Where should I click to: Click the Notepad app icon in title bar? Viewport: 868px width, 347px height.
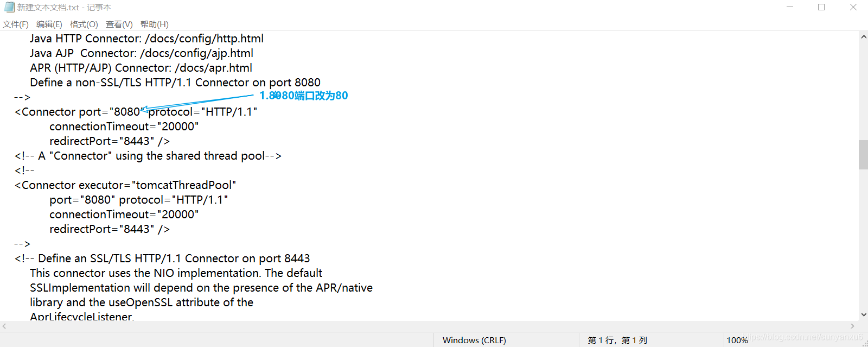(9, 7)
